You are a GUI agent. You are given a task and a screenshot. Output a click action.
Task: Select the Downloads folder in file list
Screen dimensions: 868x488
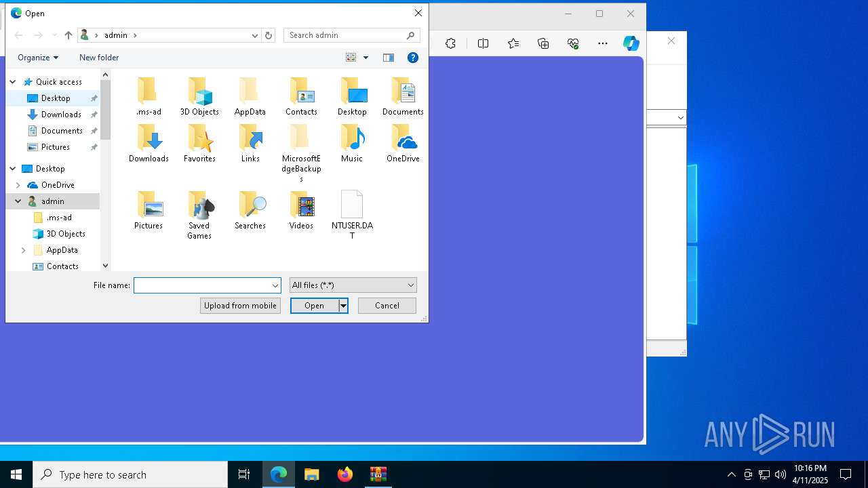[x=149, y=143]
